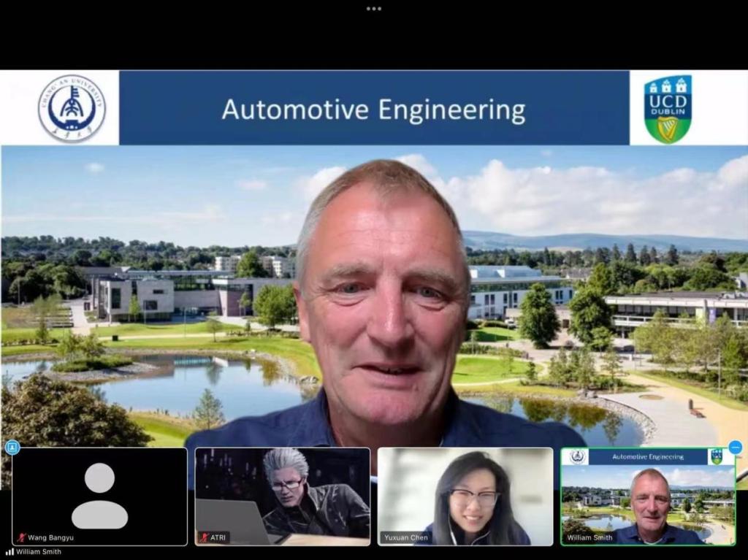748x560 pixels.
Task: Click the UCD Dublin crest logo
Action: [x=668, y=109]
